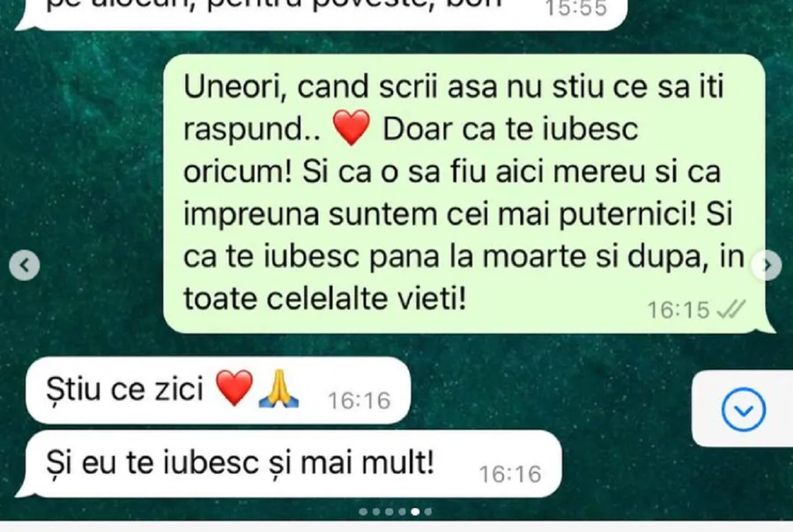Tap the blue scroll-to-bottom chevron button
This screenshot has width=793, height=532.
[744, 409]
